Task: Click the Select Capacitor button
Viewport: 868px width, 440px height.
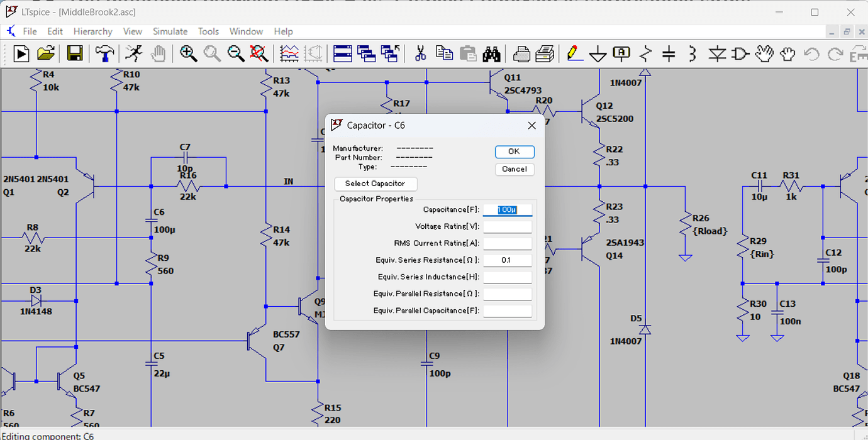Action: tap(376, 184)
